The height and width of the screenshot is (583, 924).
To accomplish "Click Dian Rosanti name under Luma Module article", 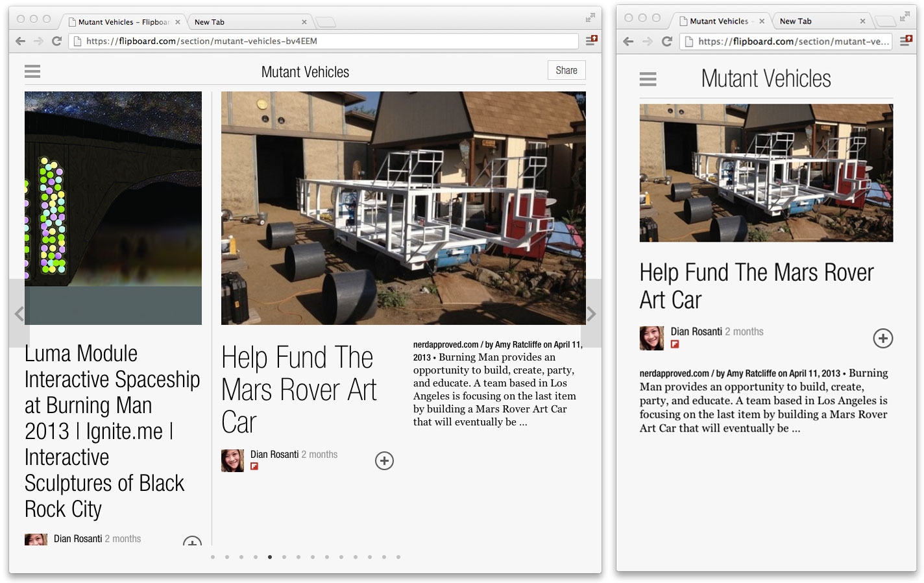I will click(x=78, y=539).
